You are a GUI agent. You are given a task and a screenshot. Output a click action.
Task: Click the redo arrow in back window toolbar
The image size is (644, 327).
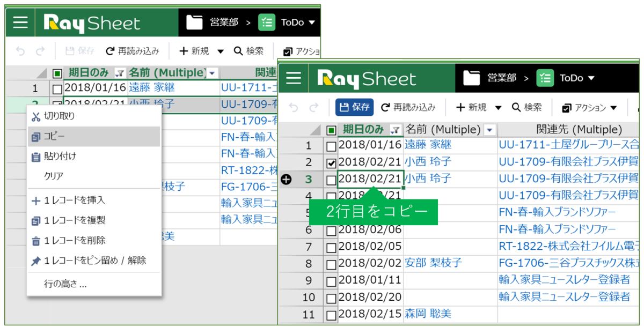(x=40, y=51)
